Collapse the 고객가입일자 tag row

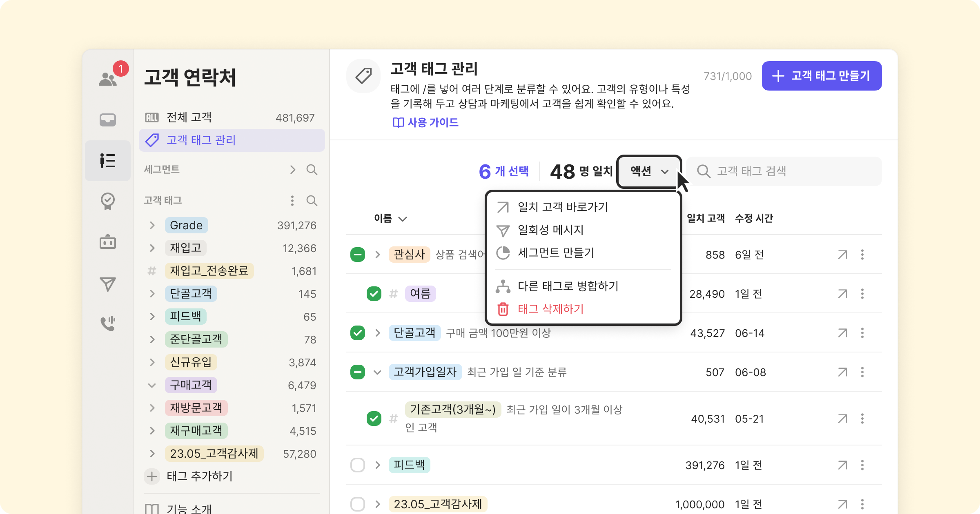click(x=377, y=372)
